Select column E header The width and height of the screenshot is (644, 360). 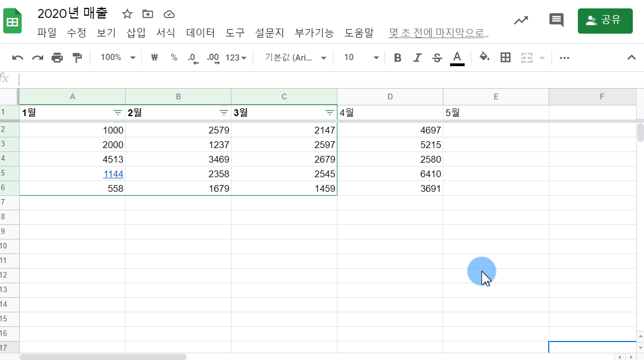pyautogui.click(x=496, y=96)
